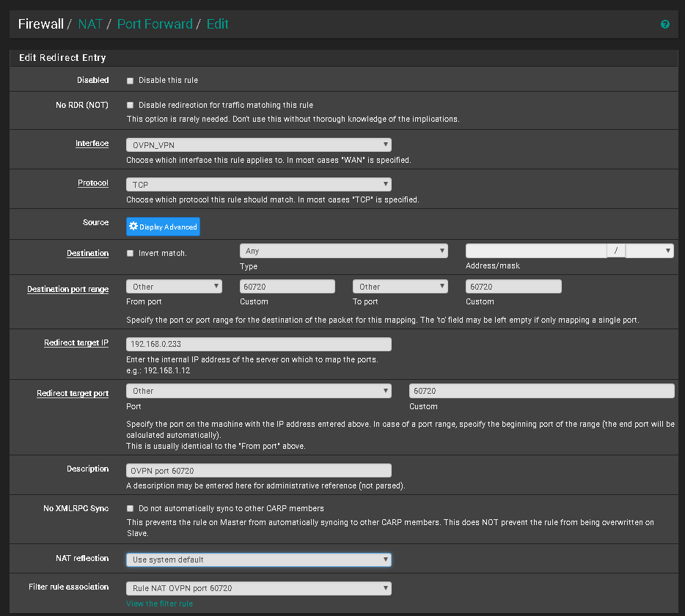Open the From port dropdown
The width and height of the screenshot is (685, 616).
coord(174,287)
